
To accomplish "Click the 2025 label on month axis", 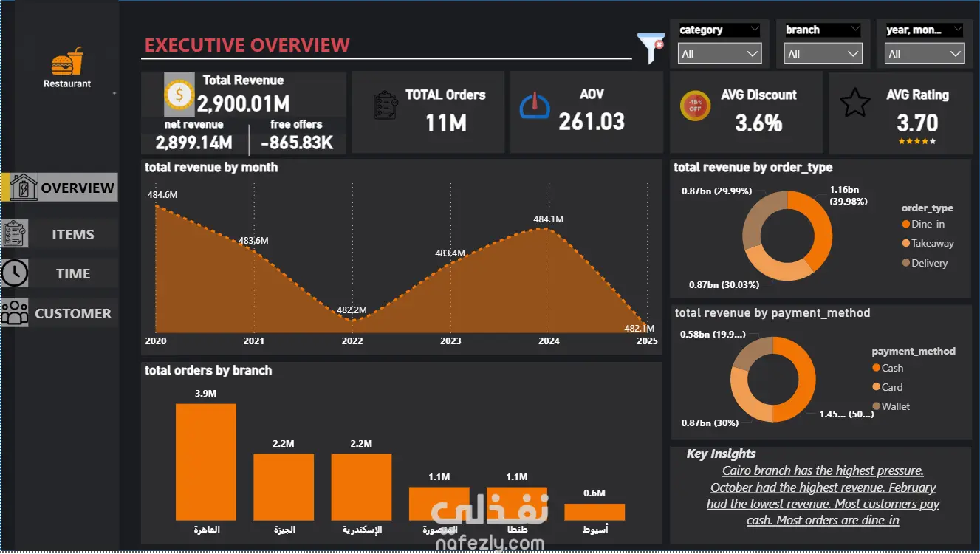I will pos(646,341).
